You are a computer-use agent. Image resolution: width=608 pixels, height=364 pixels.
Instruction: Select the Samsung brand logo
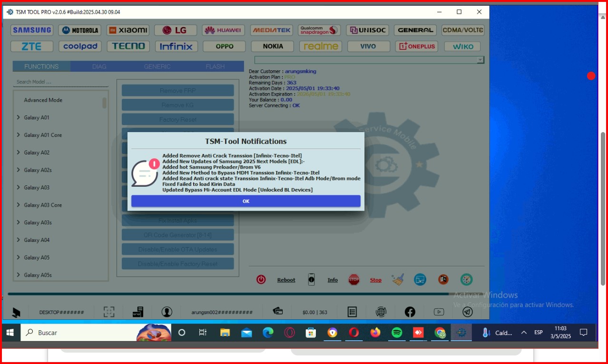[x=32, y=30]
